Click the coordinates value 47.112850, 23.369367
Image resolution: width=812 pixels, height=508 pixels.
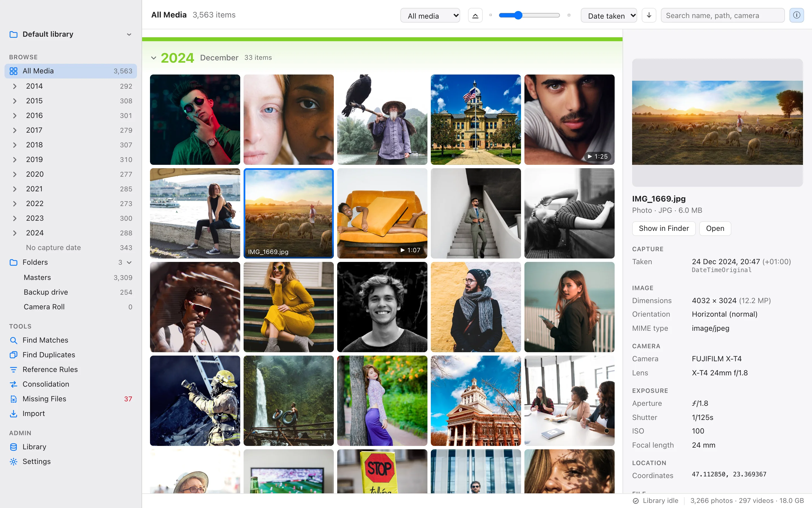click(x=729, y=474)
